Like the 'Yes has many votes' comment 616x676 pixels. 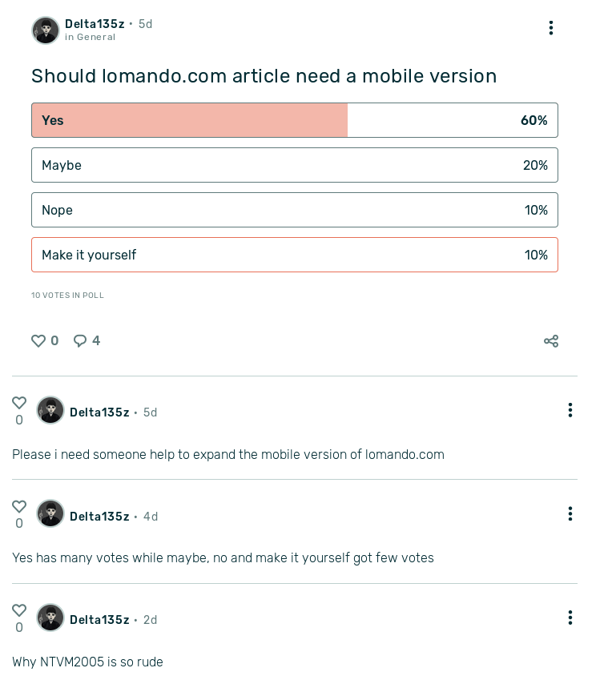pyautogui.click(x=19, y=506)
